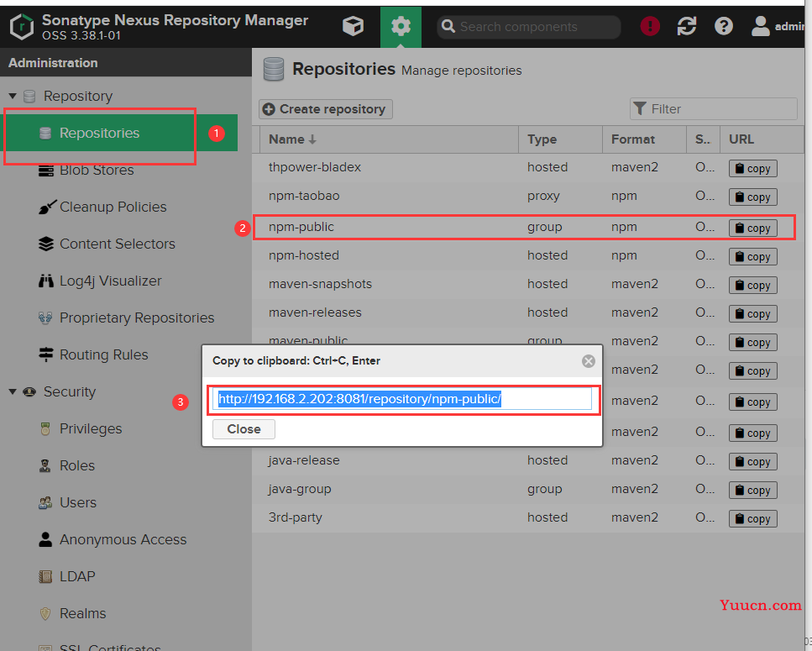This screenshot has width=812, height=651.
Task: Open LDAP settings
Action: click(77, 576)
